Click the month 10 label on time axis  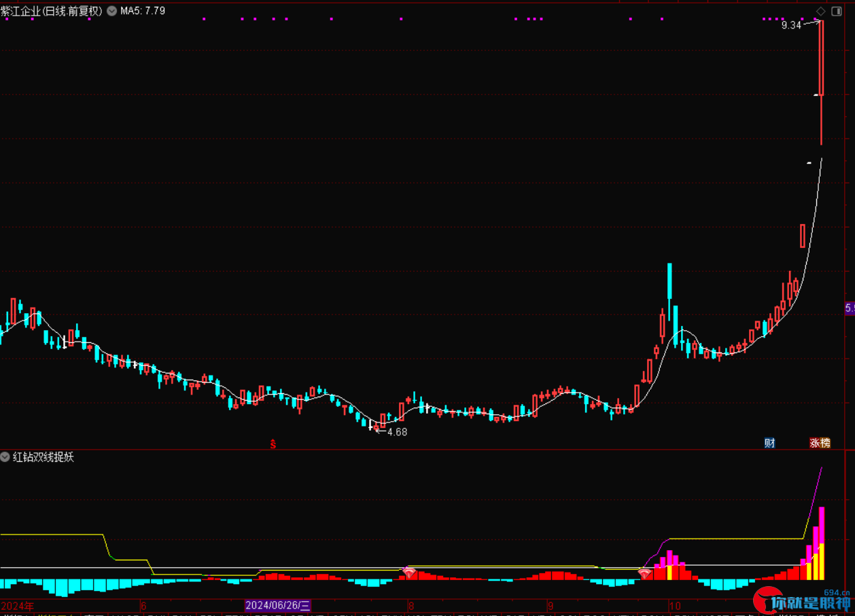pyautogui.click(x=674, y=605)
